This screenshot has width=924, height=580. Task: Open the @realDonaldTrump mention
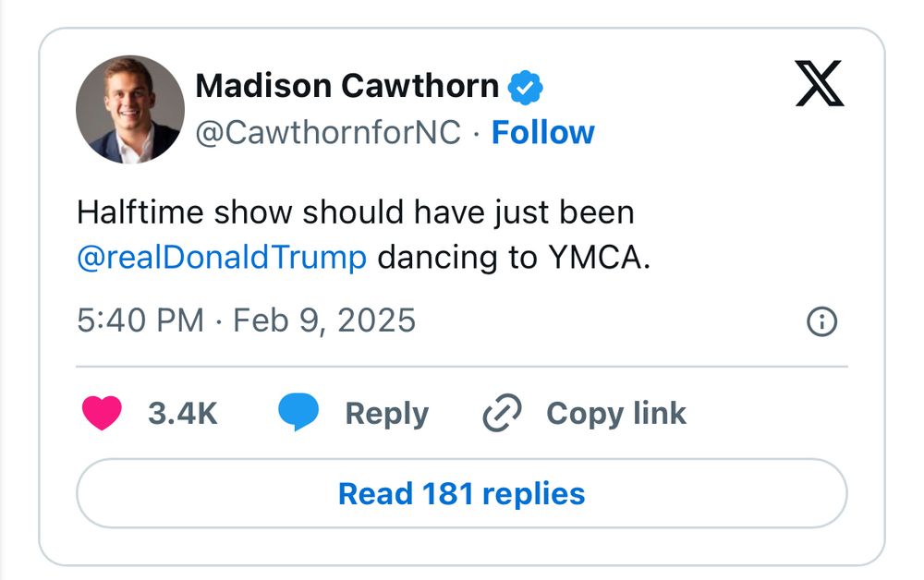point(222,257)
